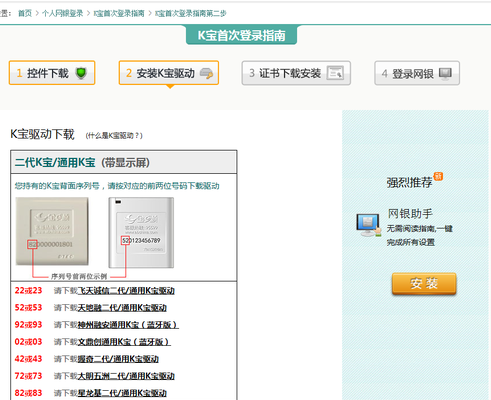Click the 强烈推荐 heading

click(x=409, y=182)
